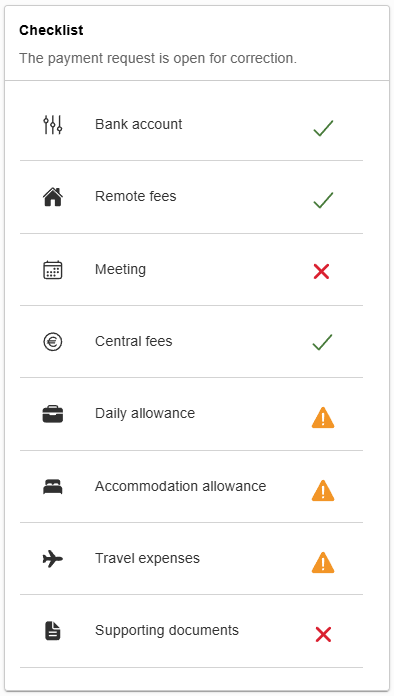
Task: Click the document icon for Supporting documents
Action: (53, 631)
